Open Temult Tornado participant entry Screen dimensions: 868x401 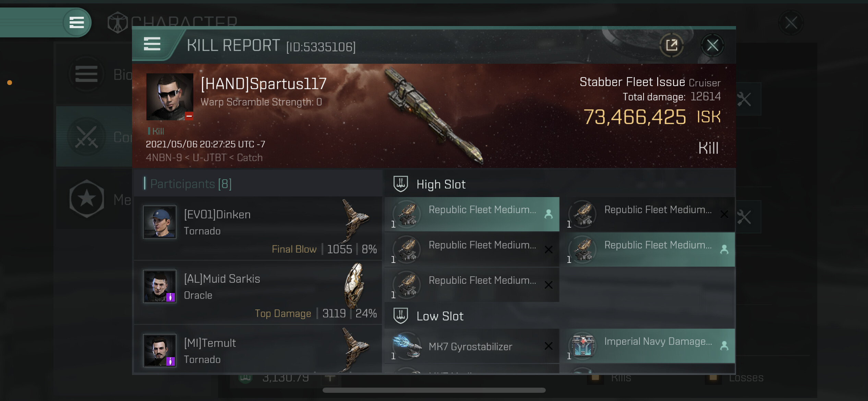258,350
